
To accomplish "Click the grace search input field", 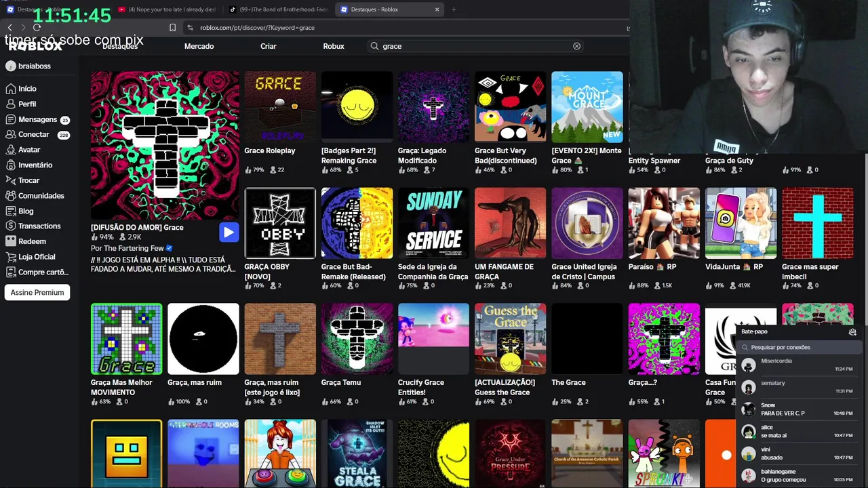I will pos(475,46).
